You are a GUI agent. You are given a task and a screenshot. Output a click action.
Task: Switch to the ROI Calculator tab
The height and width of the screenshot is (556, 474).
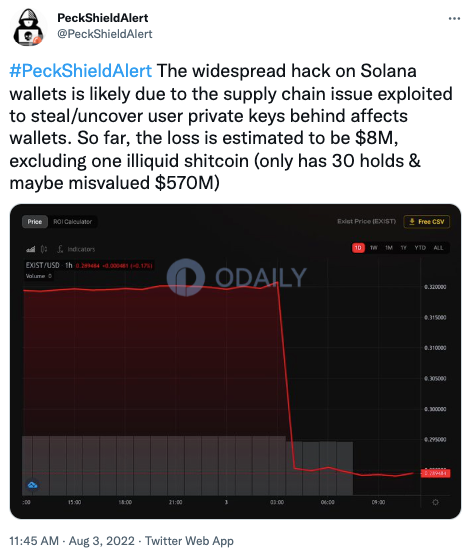point(73,222)
